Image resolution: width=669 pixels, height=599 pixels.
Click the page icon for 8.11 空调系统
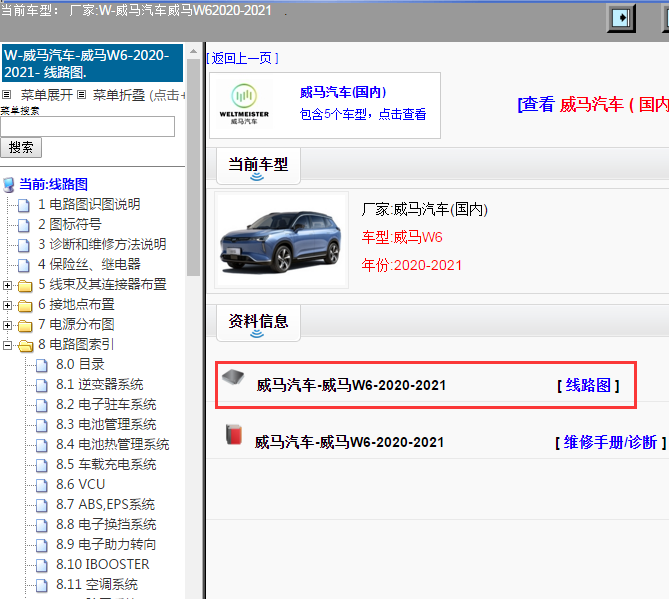[x=42, y=586]
